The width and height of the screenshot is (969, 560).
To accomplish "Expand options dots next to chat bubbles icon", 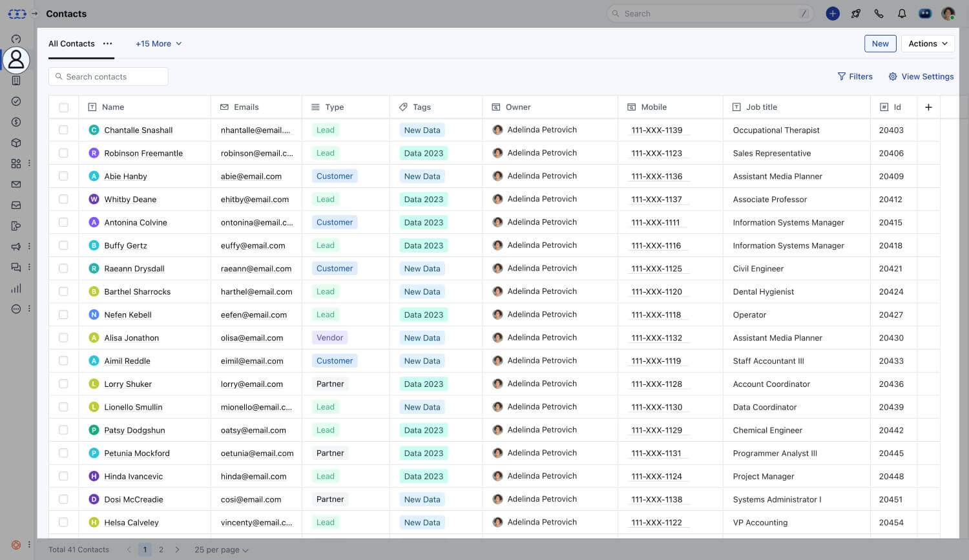I will (29, 267).
